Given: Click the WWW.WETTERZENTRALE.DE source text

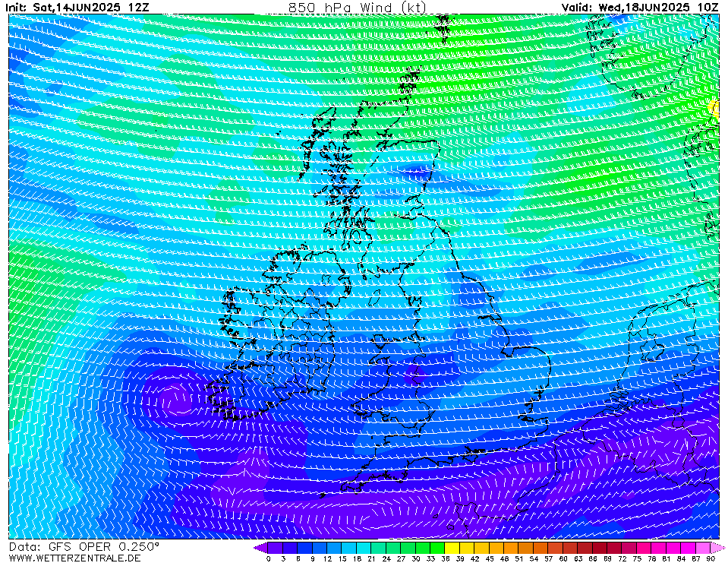Looking at the screenshot, I should pyautogui.click(x=74, y=558).
